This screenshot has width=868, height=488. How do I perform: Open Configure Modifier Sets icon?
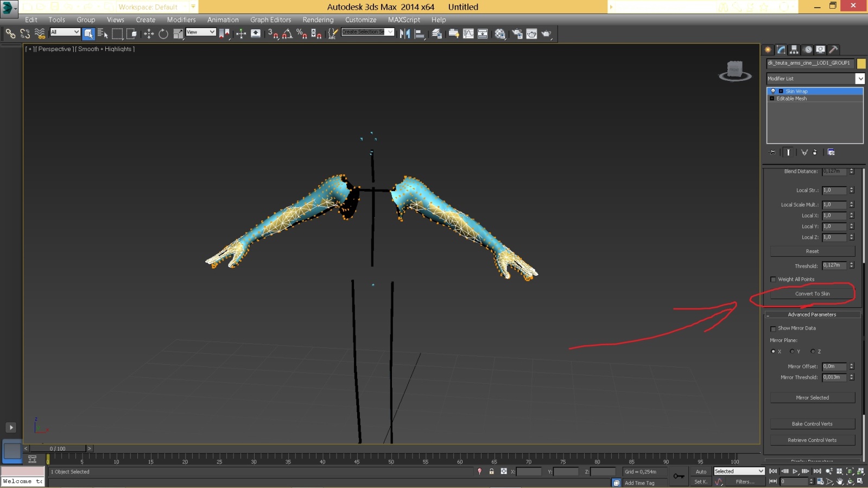[x=831, y=153]
